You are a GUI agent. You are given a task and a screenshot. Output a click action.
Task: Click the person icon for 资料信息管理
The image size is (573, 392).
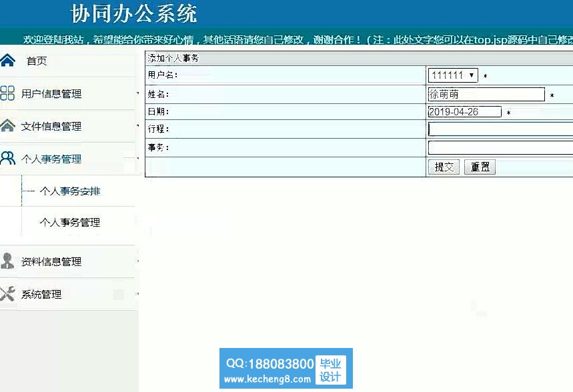click(7, 261)
